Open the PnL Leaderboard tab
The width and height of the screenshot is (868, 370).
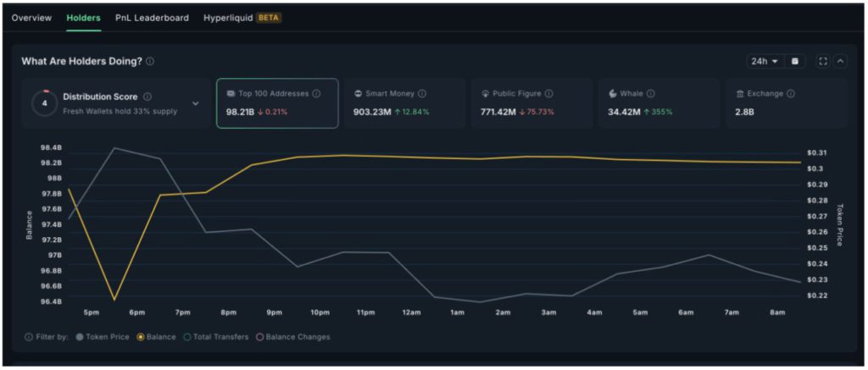pyautogui.click(x=152, y=18)
